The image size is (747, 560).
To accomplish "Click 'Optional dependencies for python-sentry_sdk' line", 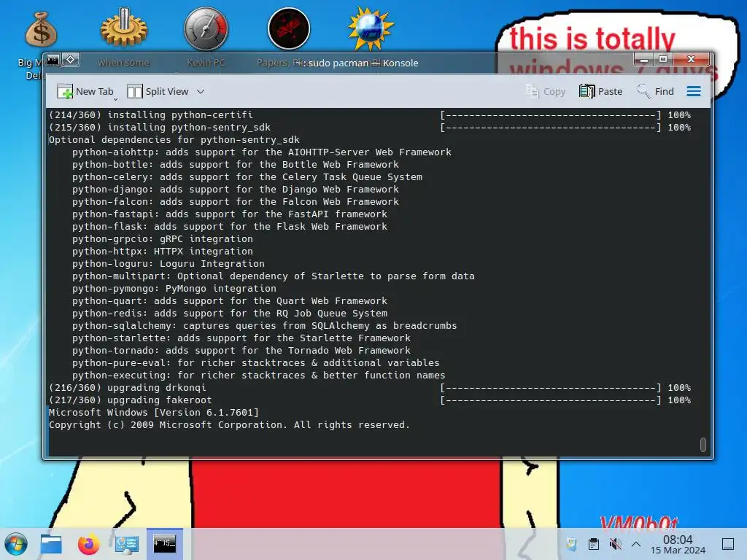I will click(174, 140).
